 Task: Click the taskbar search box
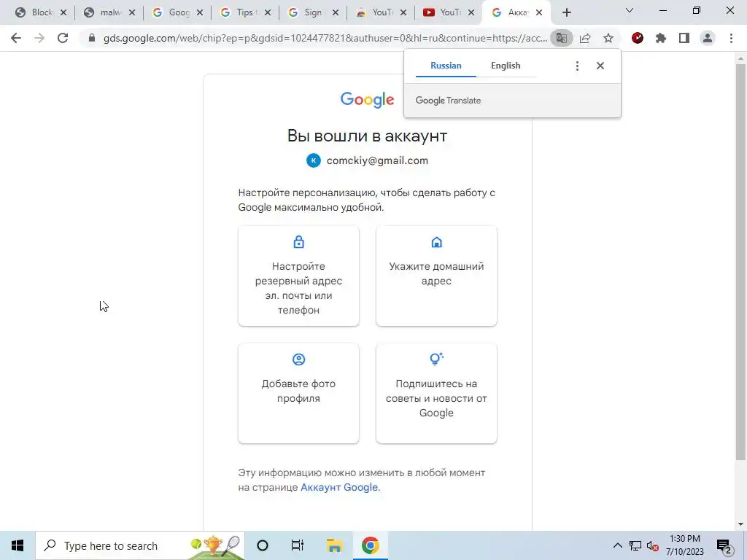tap(140, 545)
